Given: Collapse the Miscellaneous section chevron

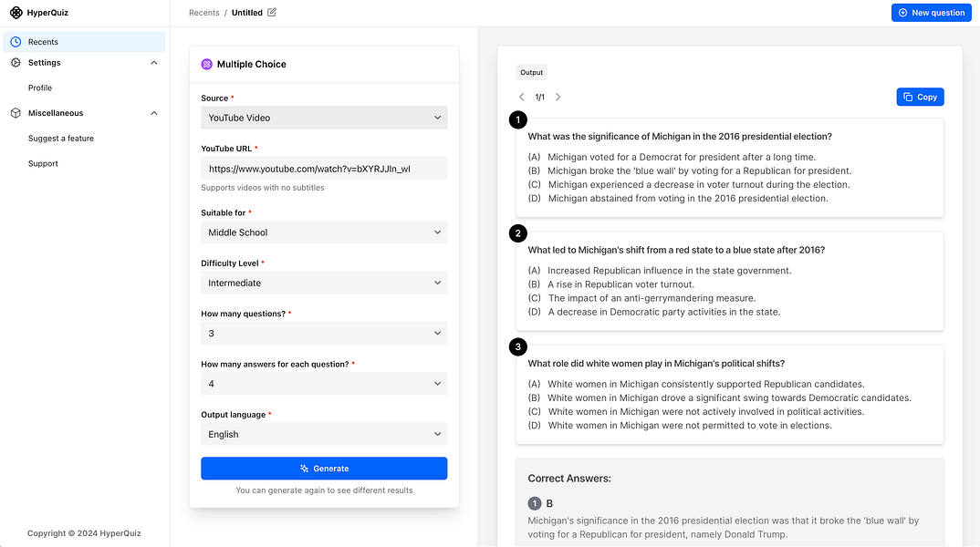Looking at the screenshot, I should coord(153,113).
